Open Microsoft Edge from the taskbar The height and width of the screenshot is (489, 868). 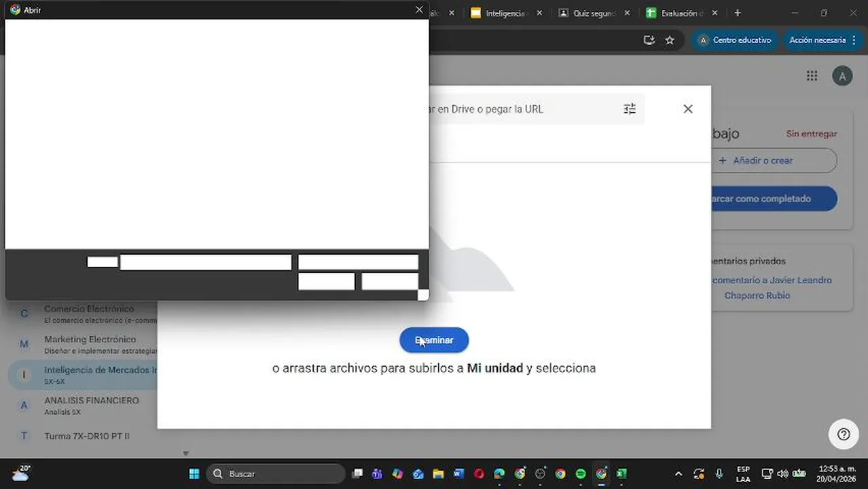(x=499, y=473)
